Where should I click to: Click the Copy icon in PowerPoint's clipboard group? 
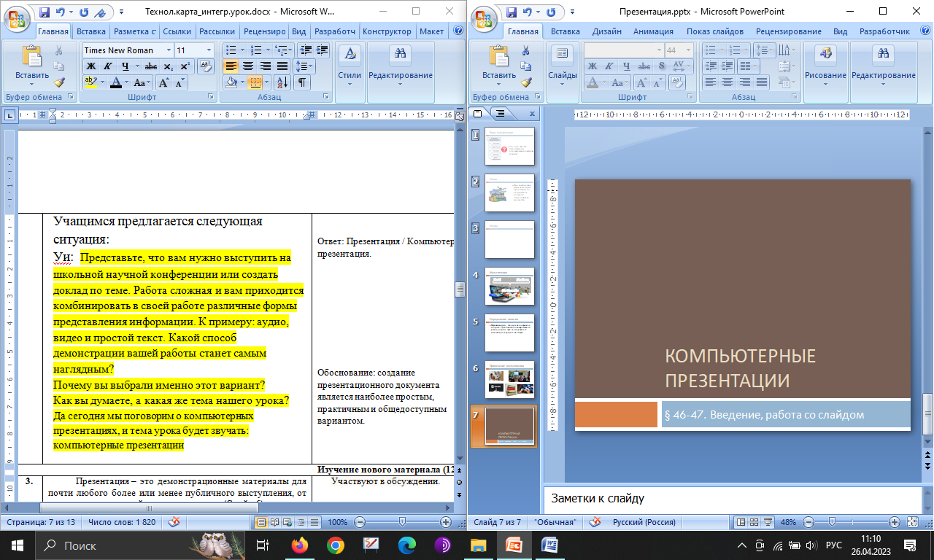pos(526,66)
